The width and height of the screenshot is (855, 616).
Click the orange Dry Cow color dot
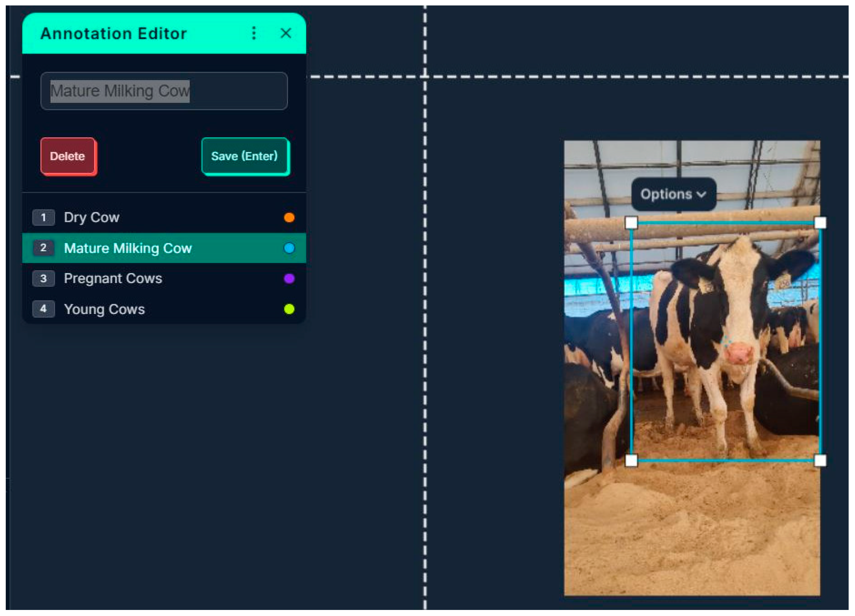tap(289, 217)
